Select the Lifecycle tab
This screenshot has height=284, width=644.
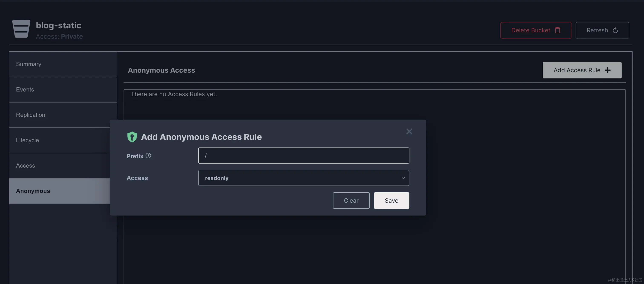59,140
